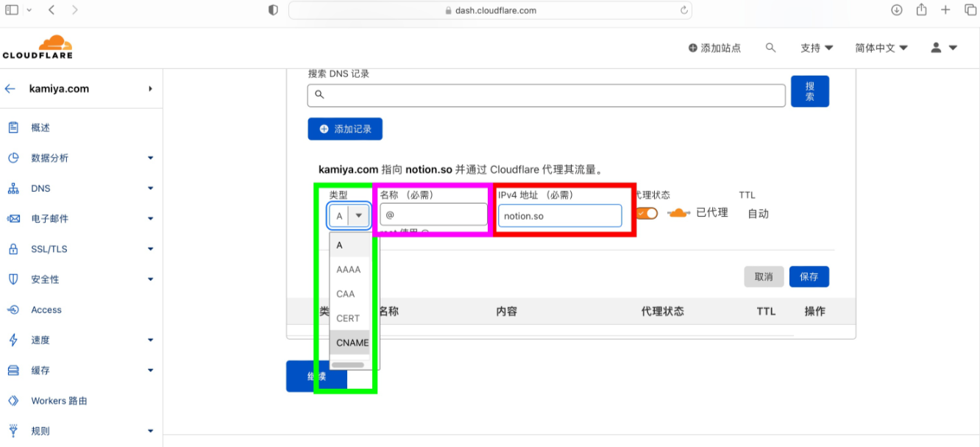Expand the 支持 support dropdown
This screenshot has width=980, height=447.
pyautogui.click(x=817, y=47)
